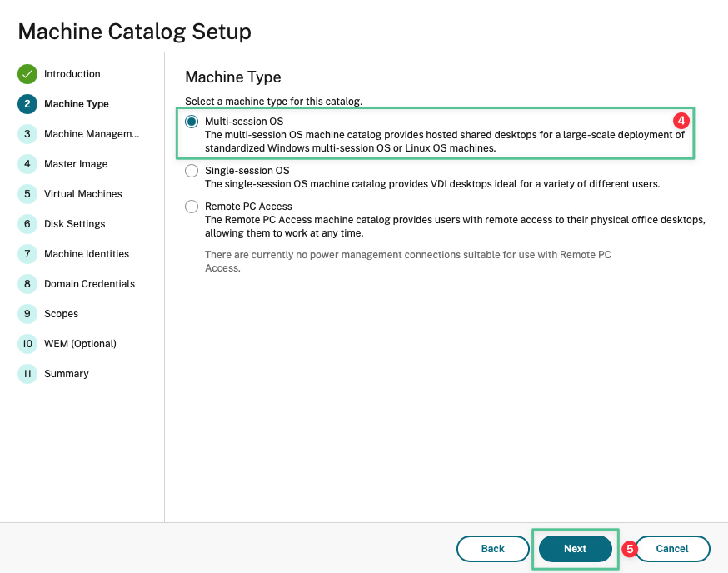Cancel the Machine Catalog Setup
Screen dimensions: 728x573
point(672,549)
